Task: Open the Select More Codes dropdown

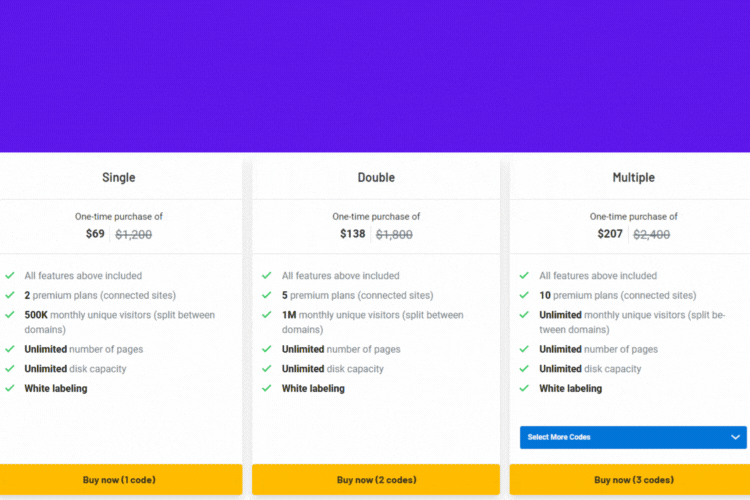Action: [633, 437]
